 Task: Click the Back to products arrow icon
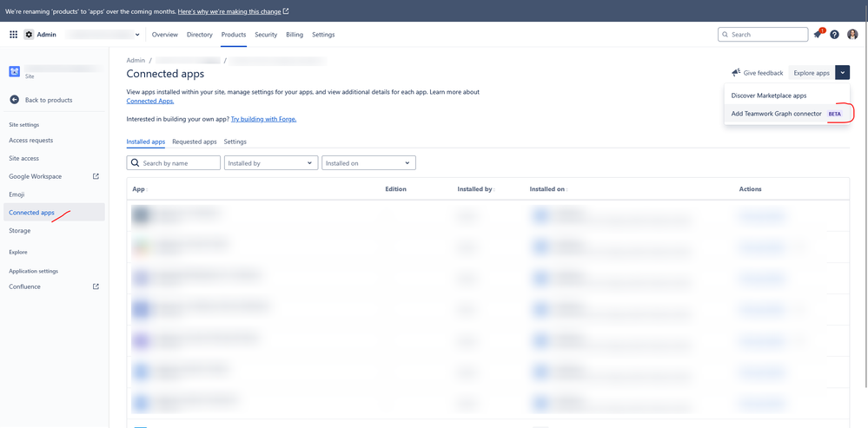15,100
